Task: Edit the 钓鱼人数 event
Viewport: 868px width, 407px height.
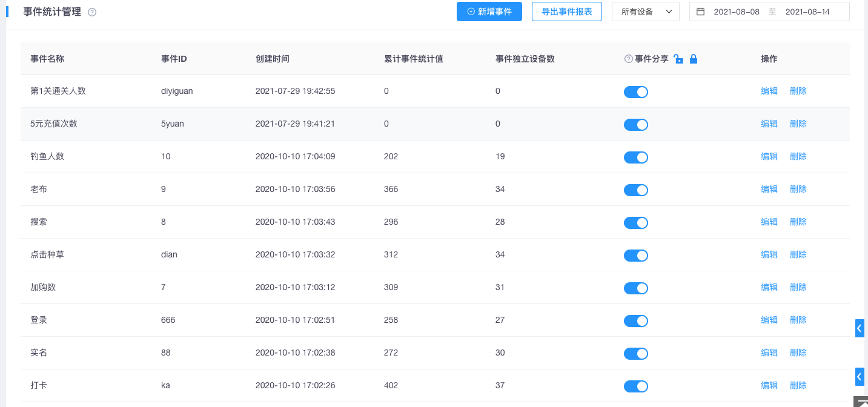Action: click(769, 156)
